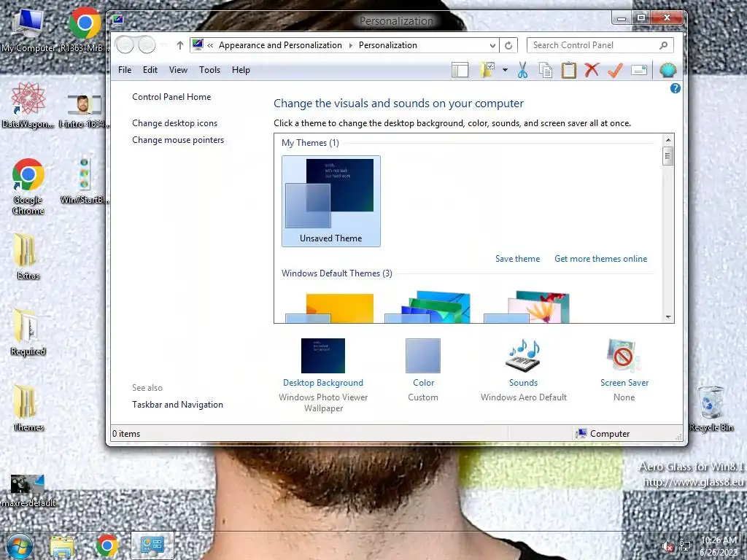Click the Save theme link
This screenshot has width=747, height=560.
click(x=517, y=259)
